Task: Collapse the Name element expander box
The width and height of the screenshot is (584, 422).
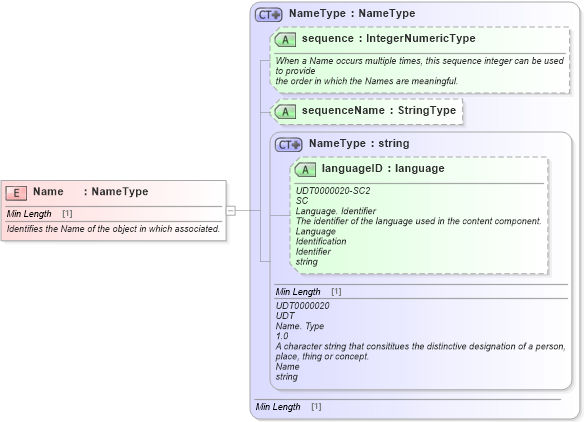Action: click(231, 210)
